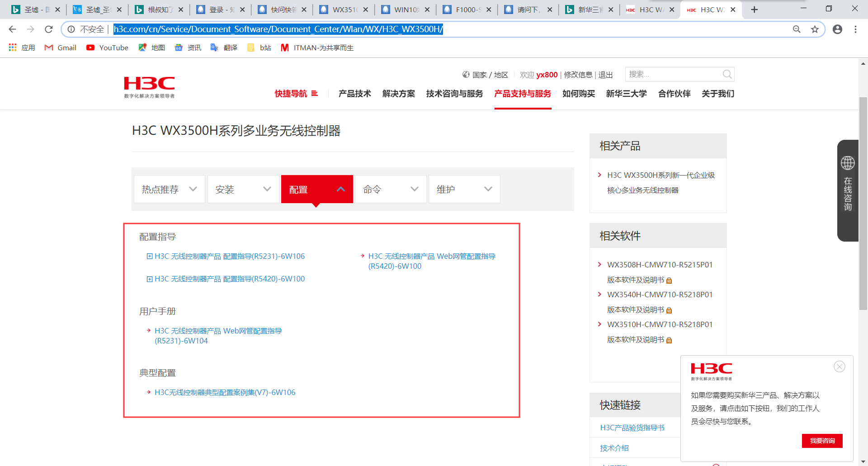Open the Web网管配置指导 (R5231)-6W104 link
Image resolution: width=868 pixels, height=466 pixels.
[218, 336]
